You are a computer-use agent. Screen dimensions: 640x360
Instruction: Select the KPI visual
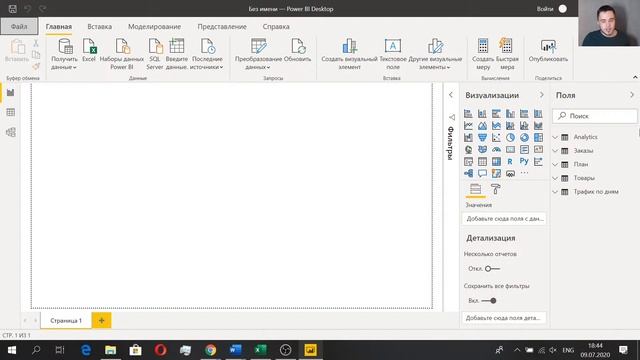point(538,149)
